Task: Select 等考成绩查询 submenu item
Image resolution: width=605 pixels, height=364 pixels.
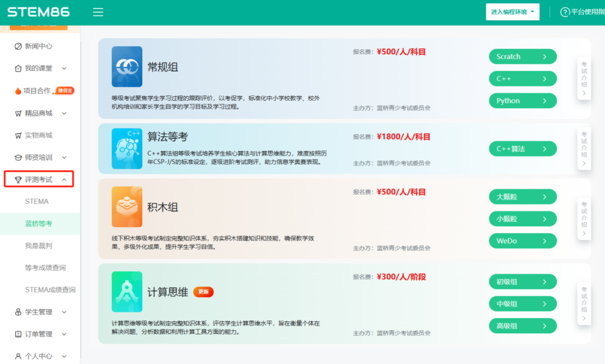Action: coord(45,268)
